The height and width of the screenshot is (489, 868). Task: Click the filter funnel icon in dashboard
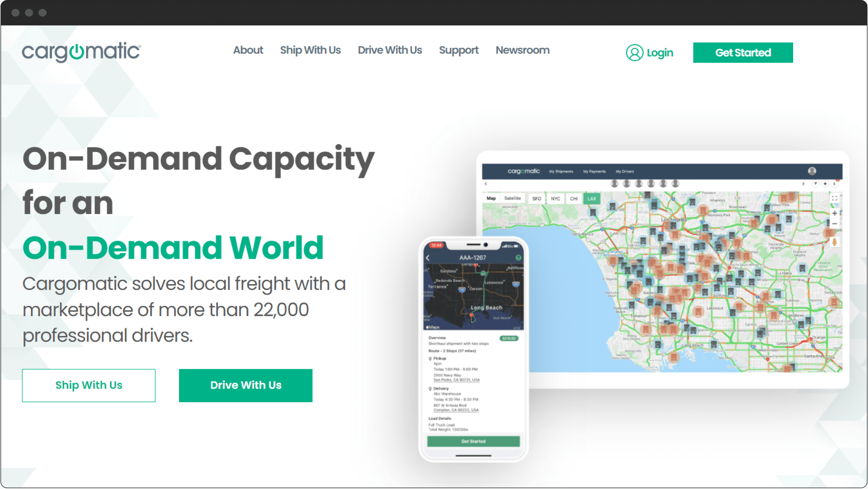click(x=816, y=184)
